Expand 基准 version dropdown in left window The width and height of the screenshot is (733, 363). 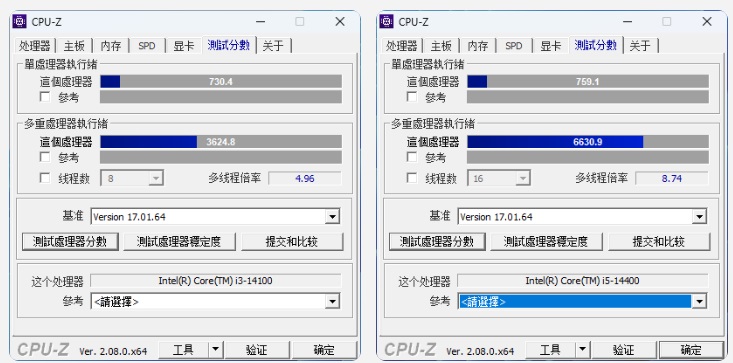(x=332, y=217)
